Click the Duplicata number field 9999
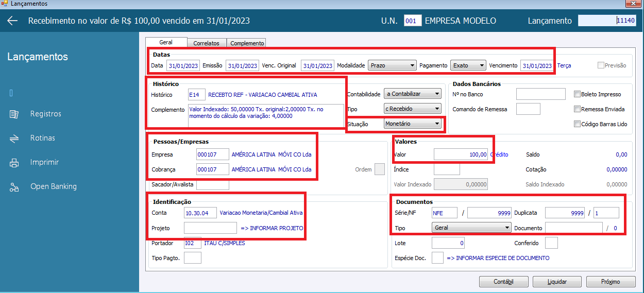The image size is (644, 293). [x=565, y=213]
